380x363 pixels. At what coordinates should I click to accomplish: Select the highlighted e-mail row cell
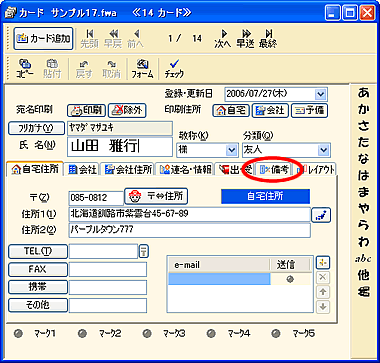tap(219, 279)
